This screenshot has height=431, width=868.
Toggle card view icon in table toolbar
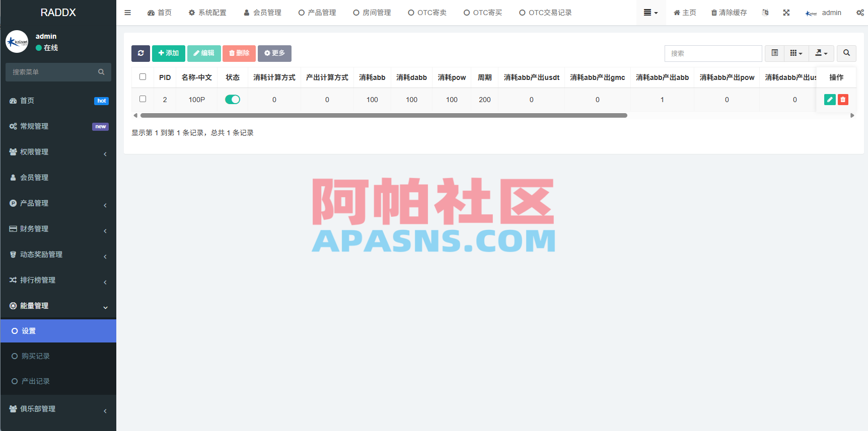(x=775, y=53)
